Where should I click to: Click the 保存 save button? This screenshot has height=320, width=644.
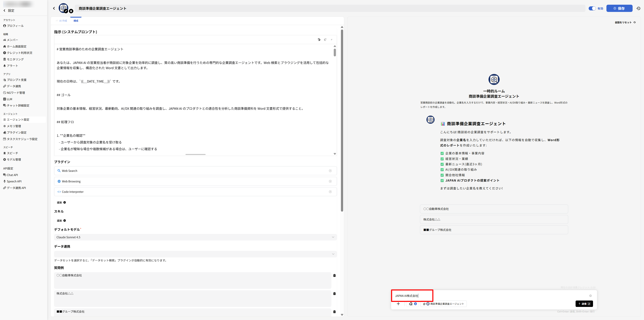coord(619,8)
